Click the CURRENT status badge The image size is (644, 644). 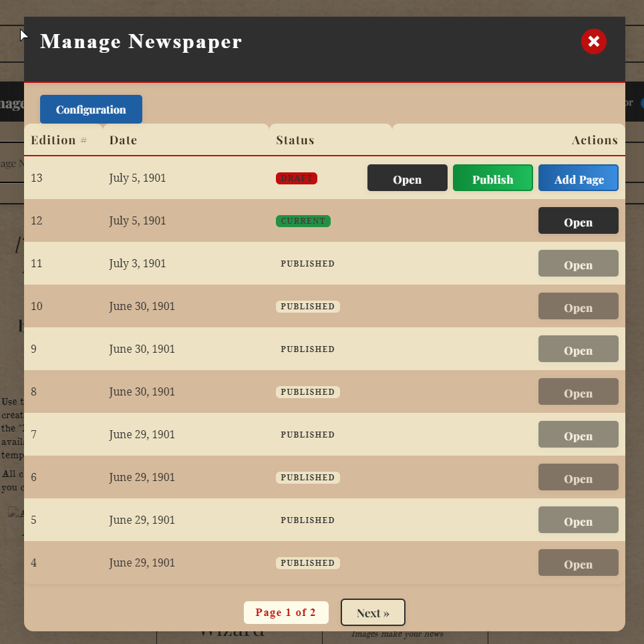tap(303, 221)
